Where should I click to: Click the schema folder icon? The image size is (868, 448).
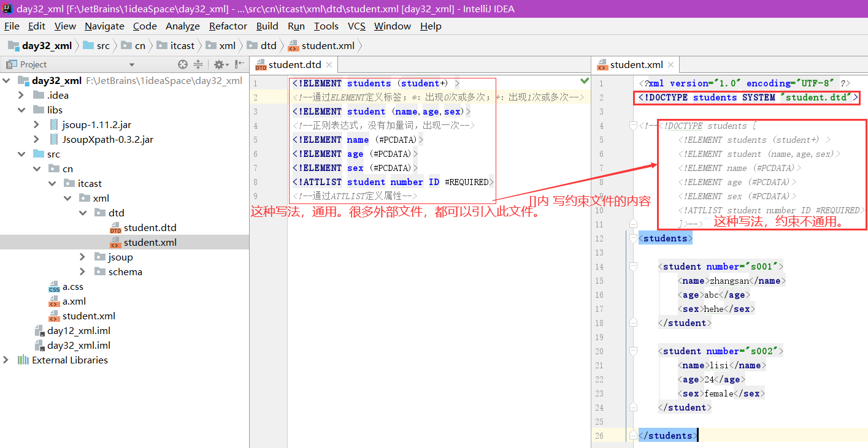[100, 271]
